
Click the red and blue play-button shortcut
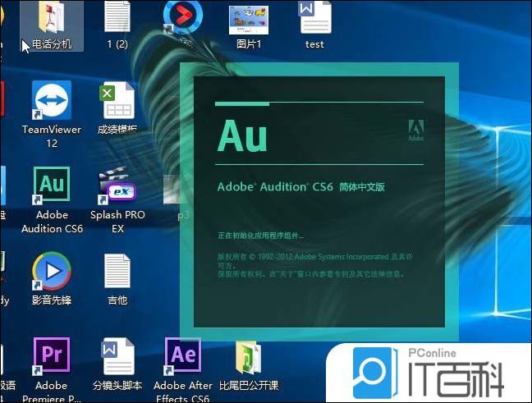click(x=182, y=16)
